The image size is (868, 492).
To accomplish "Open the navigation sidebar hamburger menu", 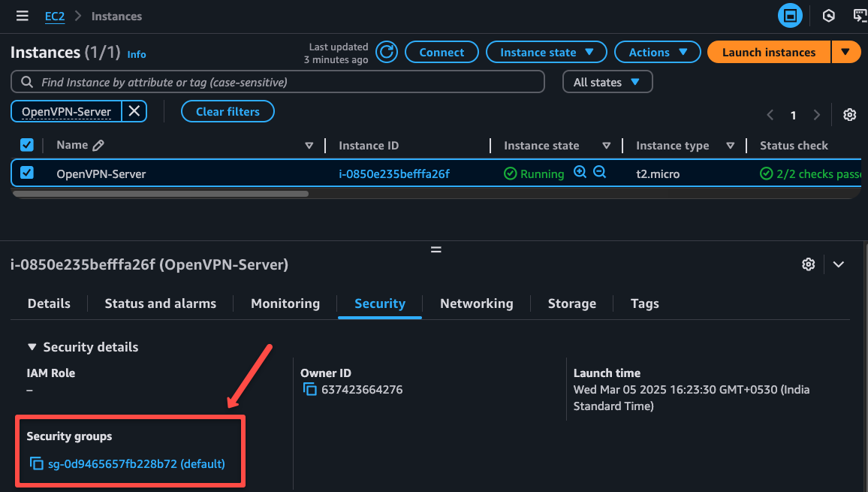I will [22, 15].
